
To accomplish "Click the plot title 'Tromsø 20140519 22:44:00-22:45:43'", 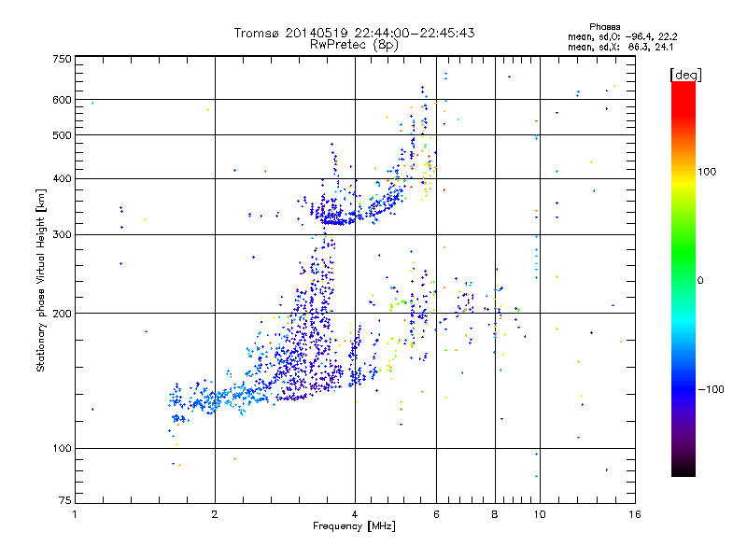I will [354, 33].
